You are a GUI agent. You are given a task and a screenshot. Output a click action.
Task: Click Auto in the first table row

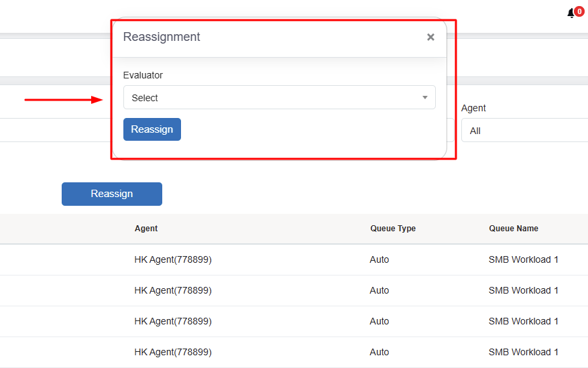pos(379,259)
